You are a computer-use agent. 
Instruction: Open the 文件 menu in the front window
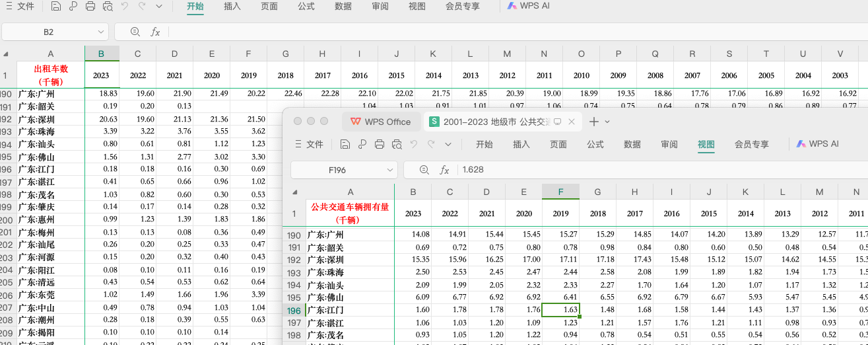[309, 144]
